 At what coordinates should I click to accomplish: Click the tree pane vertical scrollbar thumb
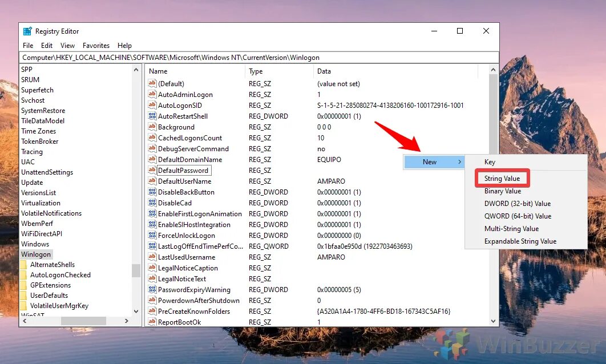click(x=136, y=270)
